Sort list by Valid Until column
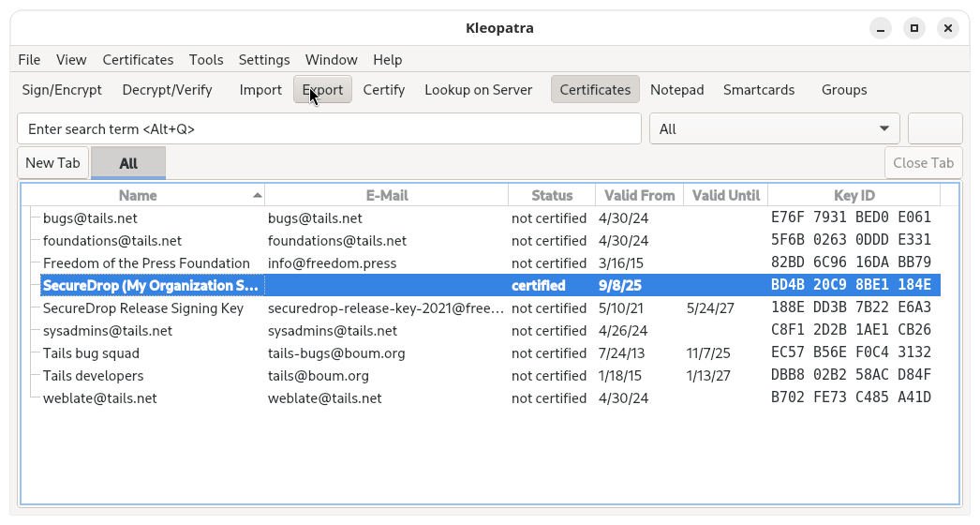Screen dimensions: 980x525 [725, 195]
